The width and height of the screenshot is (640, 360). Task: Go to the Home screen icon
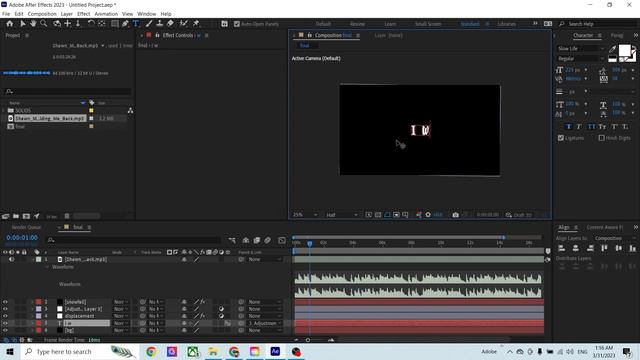[9, 24]
